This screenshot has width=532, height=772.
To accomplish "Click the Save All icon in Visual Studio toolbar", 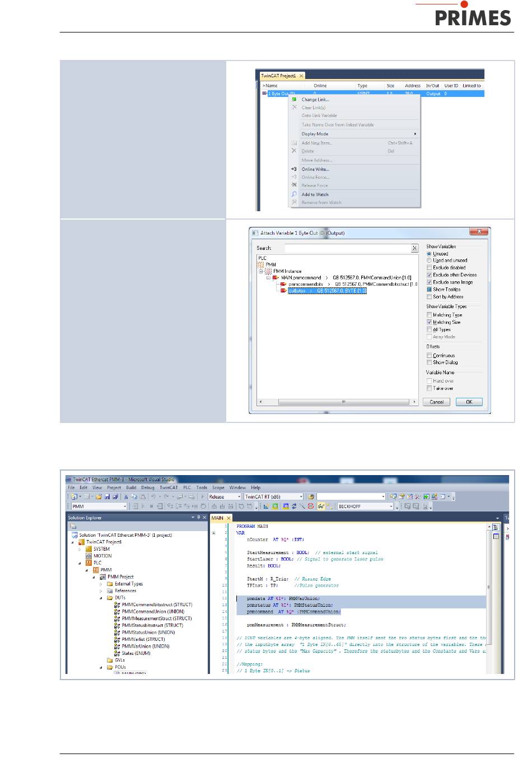I will [115, 496].
